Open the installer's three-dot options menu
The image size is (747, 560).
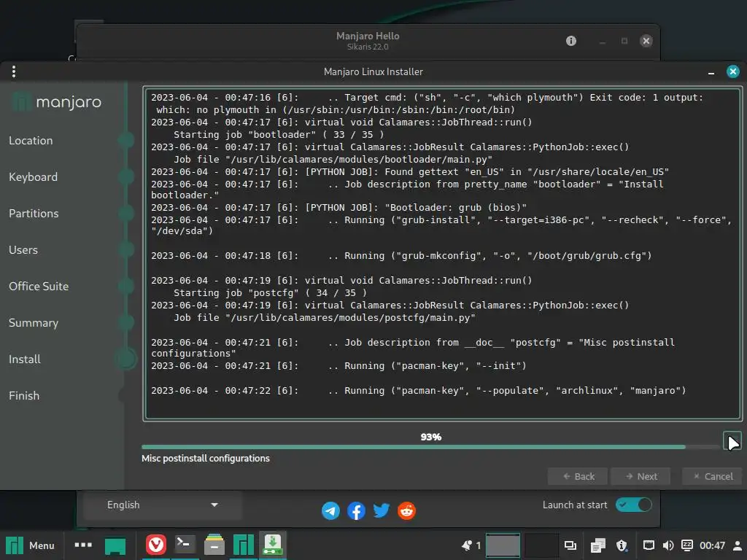click(14, 71)
